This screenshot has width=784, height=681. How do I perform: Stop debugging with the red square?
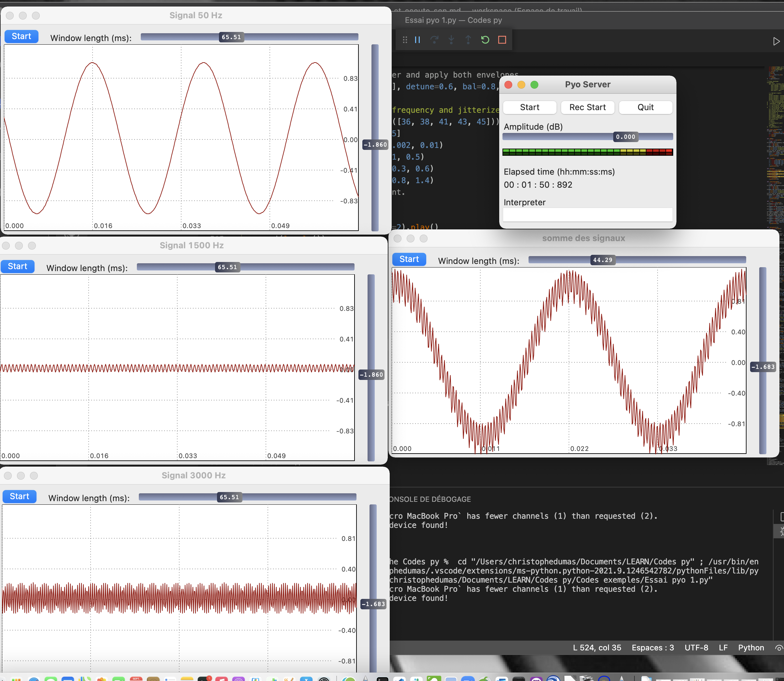point(502,39)
